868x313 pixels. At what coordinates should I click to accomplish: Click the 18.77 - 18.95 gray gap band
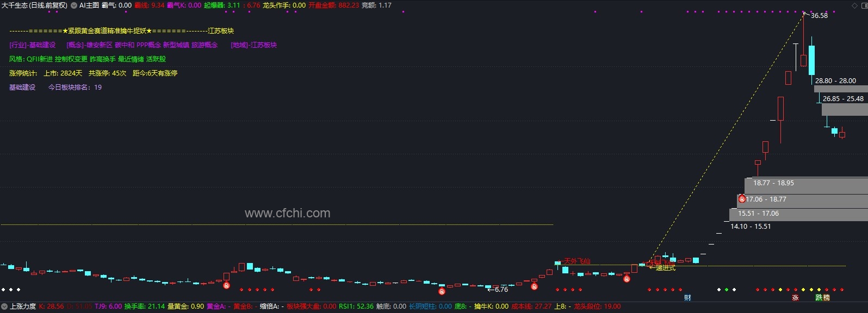click(806, 185)
